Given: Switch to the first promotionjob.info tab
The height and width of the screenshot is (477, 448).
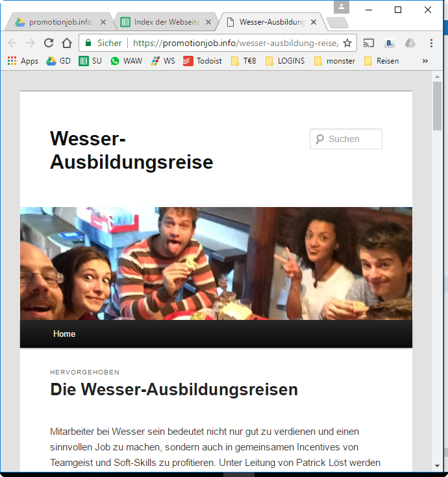Looking at the screenshot, I should tap(58, 22).
